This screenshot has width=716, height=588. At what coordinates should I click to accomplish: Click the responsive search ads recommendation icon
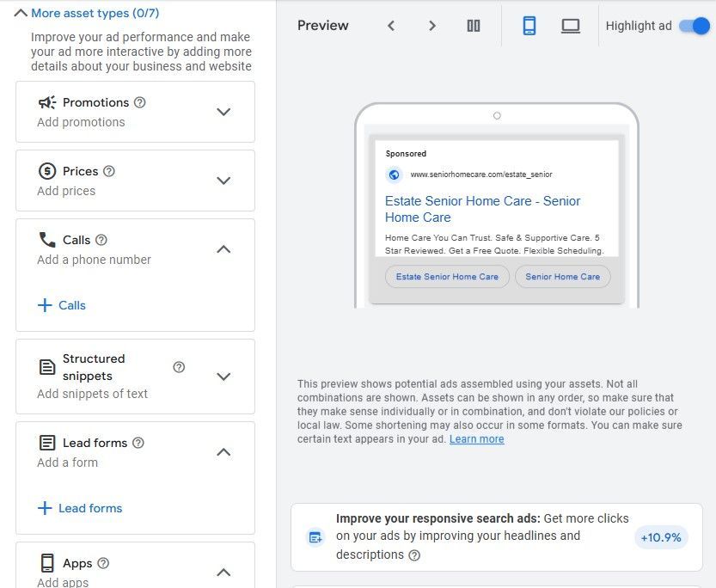coord(315,537)
